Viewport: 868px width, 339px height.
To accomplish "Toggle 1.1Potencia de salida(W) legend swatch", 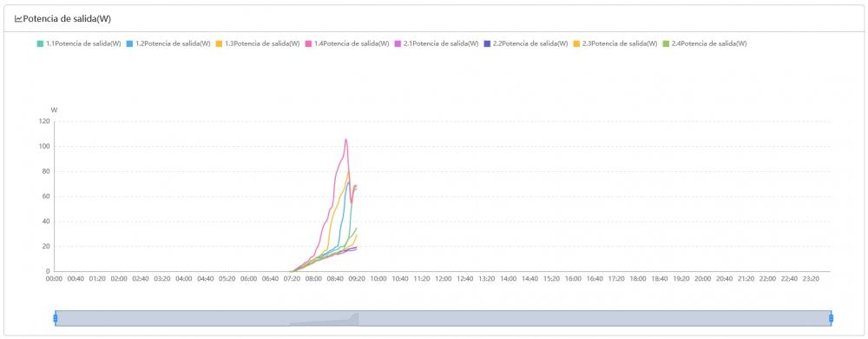I will point(41,43).
